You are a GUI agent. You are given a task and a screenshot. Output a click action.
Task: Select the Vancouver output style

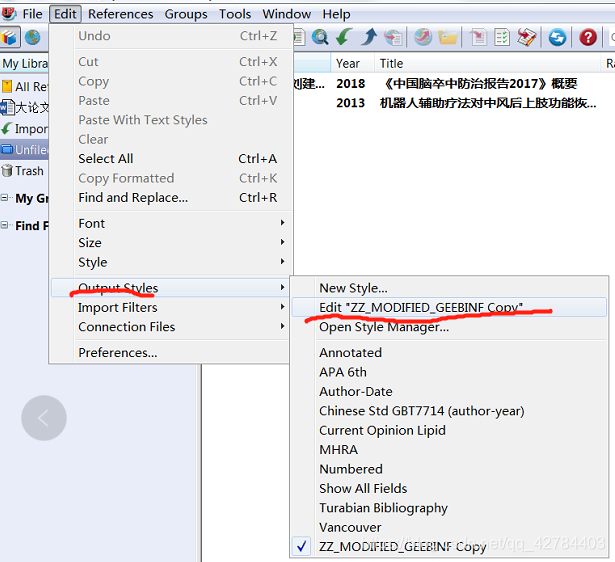tap(449, 527)
